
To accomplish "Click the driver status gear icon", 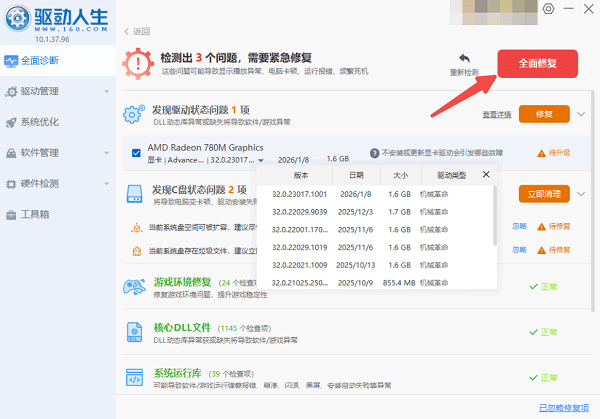I will [134, 114].
